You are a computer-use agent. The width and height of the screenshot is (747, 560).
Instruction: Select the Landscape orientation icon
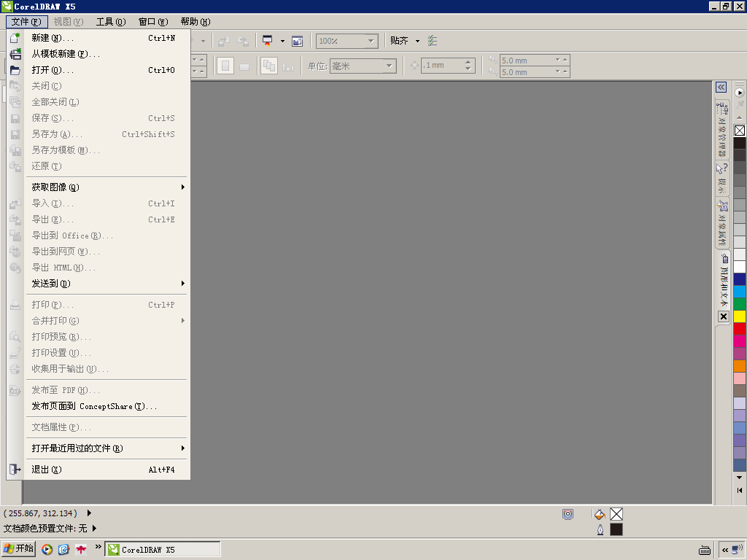[244, 66]
